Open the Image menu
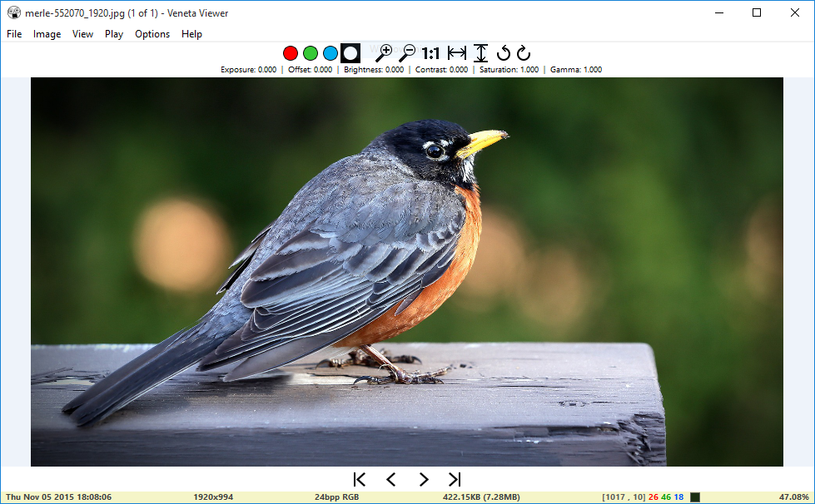 point(47,34)
